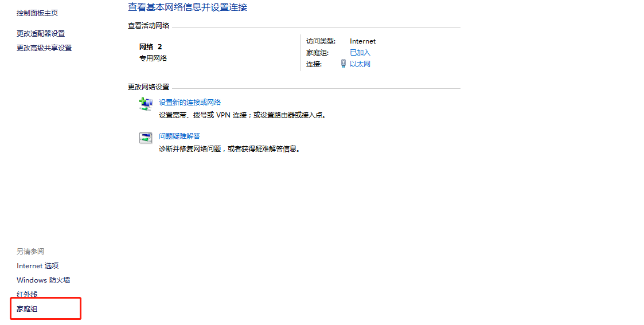The image size is (644, 325).
Task: Open 更改高级共享设置
Action: [44, 48]
